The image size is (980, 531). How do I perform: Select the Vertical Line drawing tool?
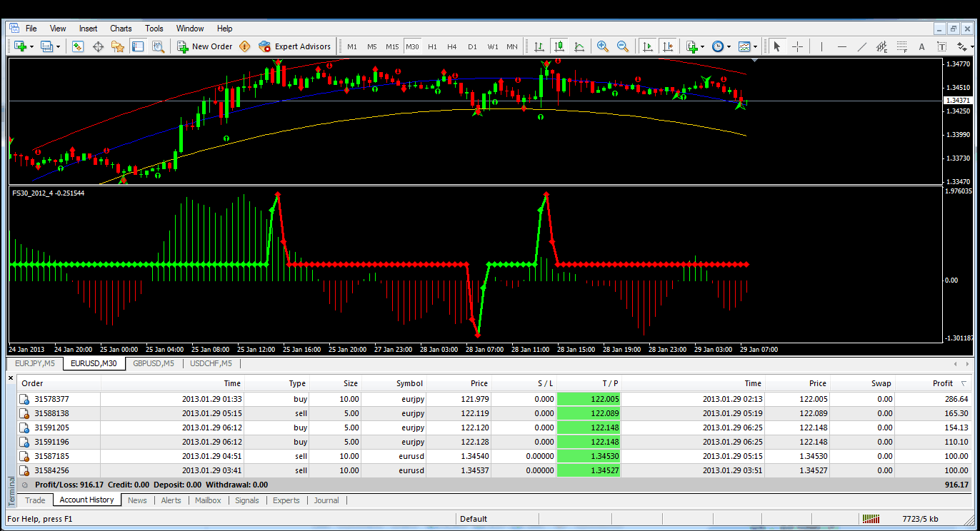[821, 46]
